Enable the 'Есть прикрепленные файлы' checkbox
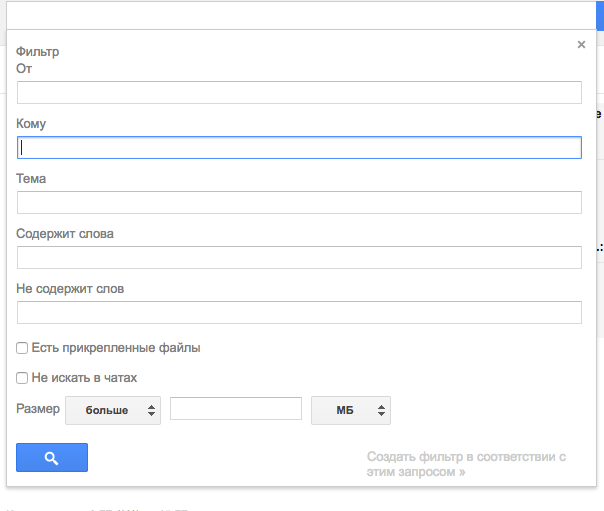This screenshot has height=511, width=604. tap(22, 348)
